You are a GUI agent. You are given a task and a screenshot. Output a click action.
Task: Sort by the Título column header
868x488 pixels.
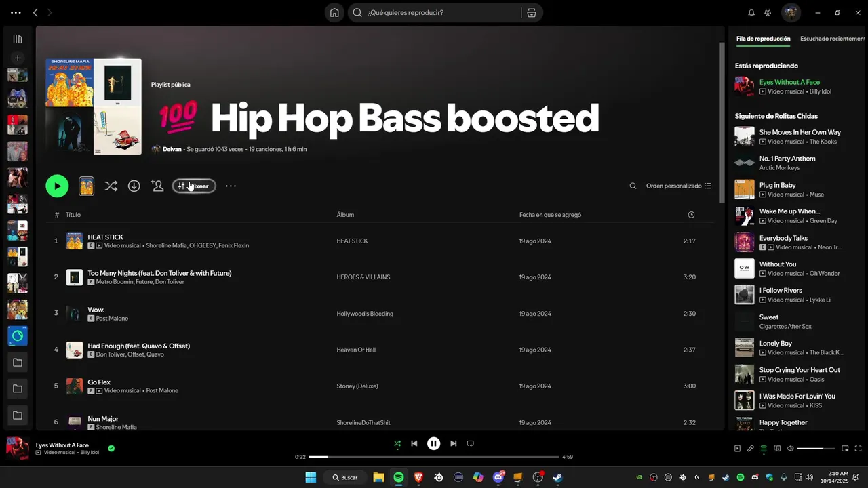click(x=73, y=215)
